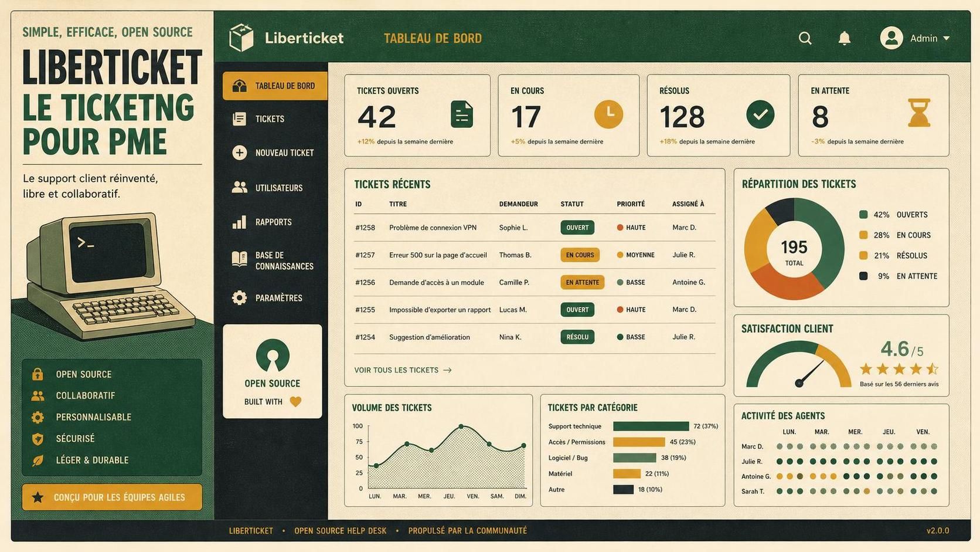Click the Tickets ouverts document icon
Viewport: 980px width, 552px height.
point(462,114)
